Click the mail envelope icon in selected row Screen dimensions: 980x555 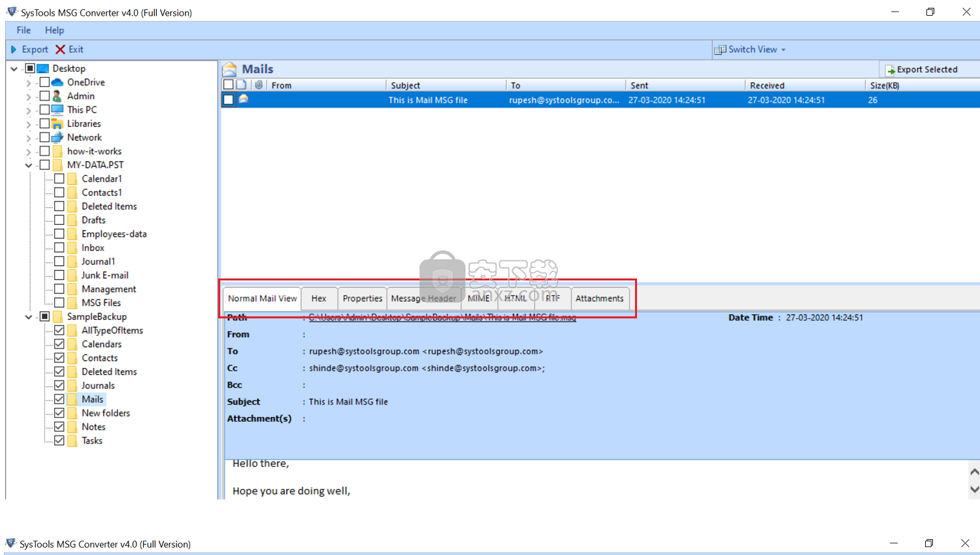[244, 99]
